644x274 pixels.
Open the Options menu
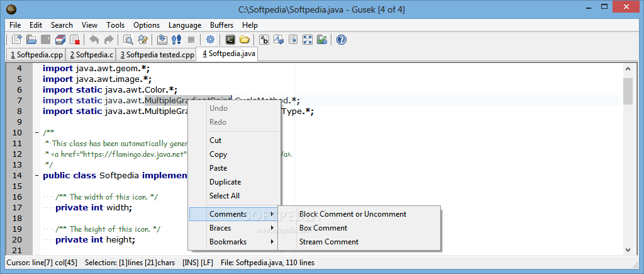(147, 25)
